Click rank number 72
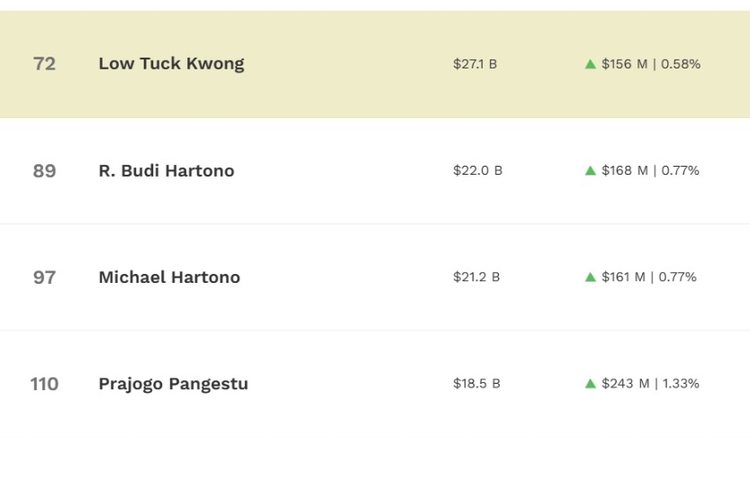Screen dimensions: 750x500 tap(44, 64)
